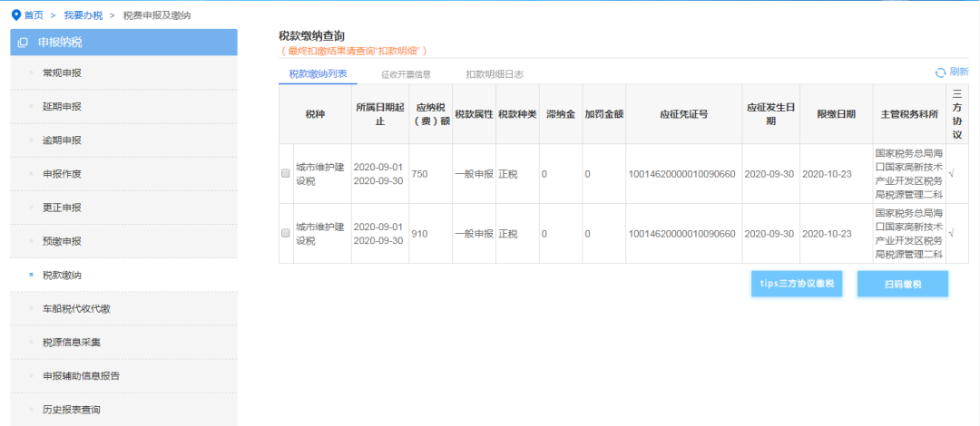The image size is (980, 426).
Task: Open the 扣款明细日志 tab
Action: pos(495,74)
